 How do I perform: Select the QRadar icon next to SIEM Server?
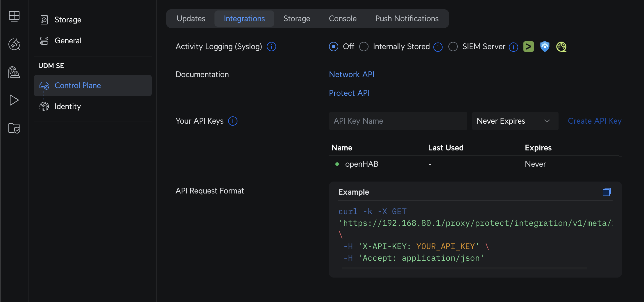point(561,46)
